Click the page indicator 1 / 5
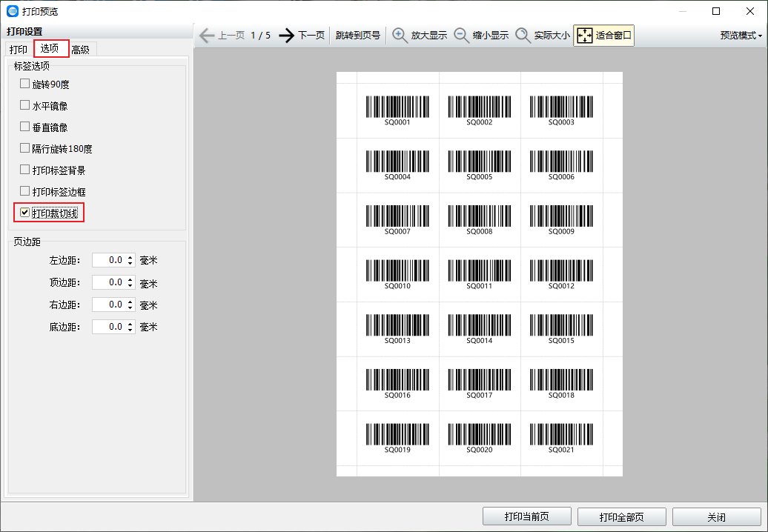The width and height of the screenshot is (768, 532). tap(261, 36)
